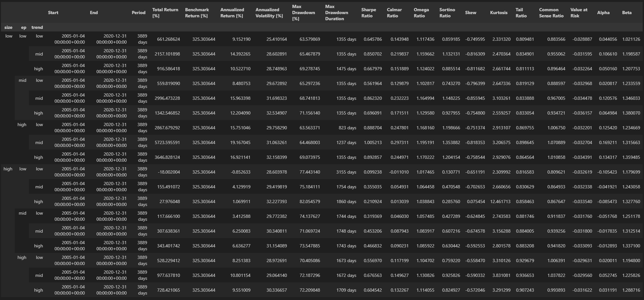Select the Skew column header
The width and height of the screenshot is (644, 300).
471,13
